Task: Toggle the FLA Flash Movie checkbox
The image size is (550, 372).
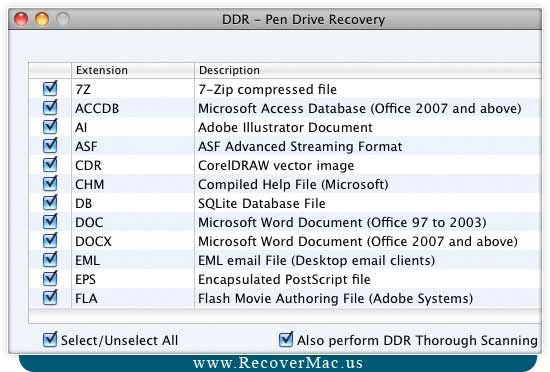Action: click(50, 298)
